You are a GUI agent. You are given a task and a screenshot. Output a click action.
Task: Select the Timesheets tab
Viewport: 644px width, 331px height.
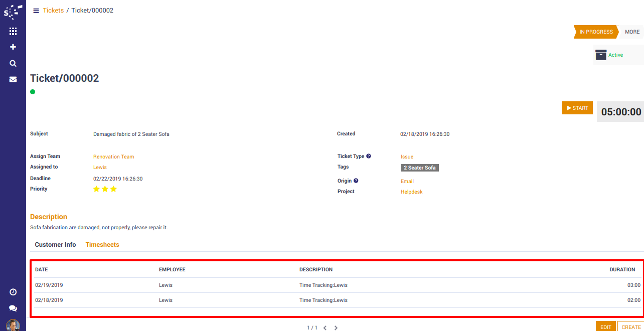[102, 245]
